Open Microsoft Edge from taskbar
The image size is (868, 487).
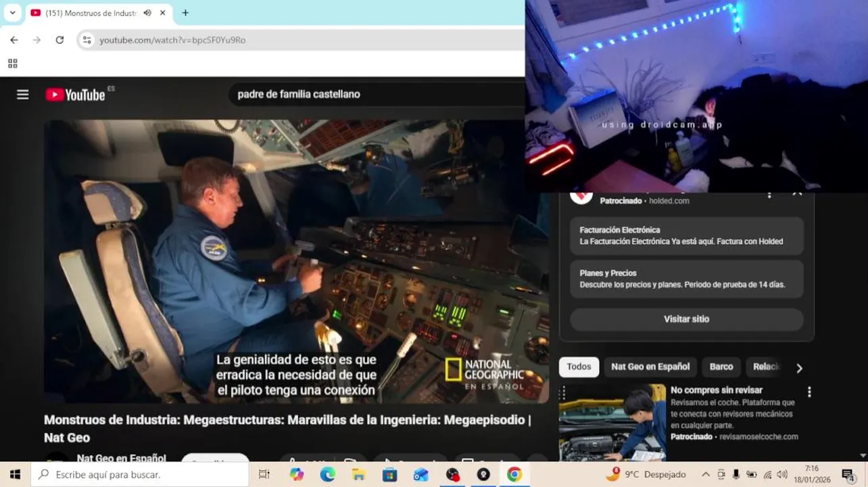pyautogui.click(x=328, y=474)
